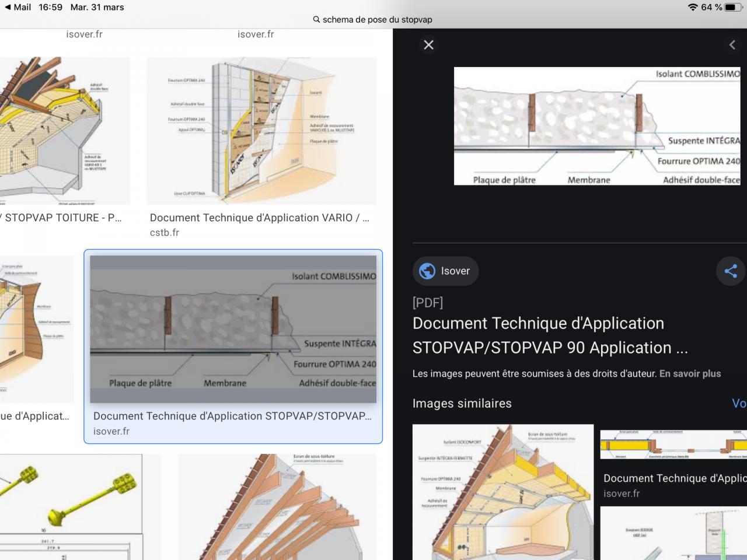Open the 'En savoir plus' link
747x560 pixels.
pos(690,373)
